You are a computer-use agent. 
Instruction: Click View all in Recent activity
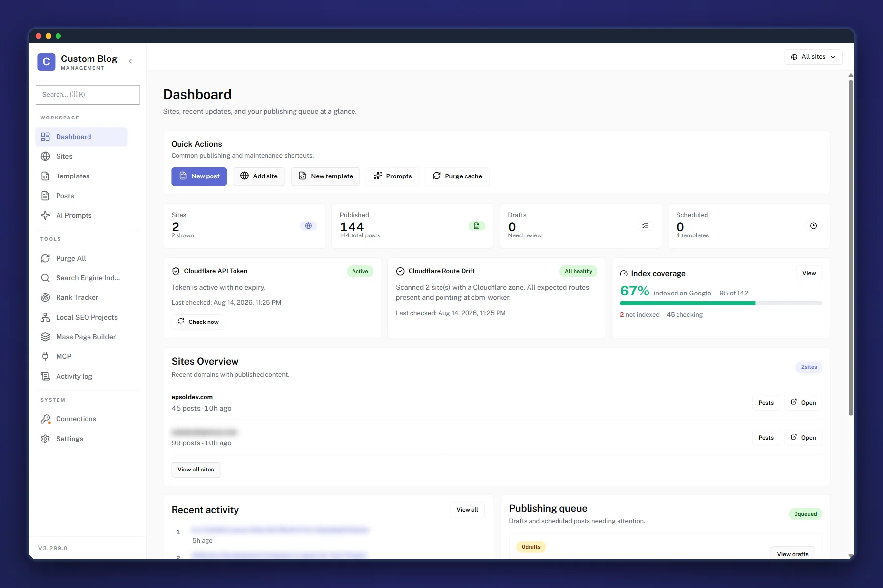pos(467,510)
